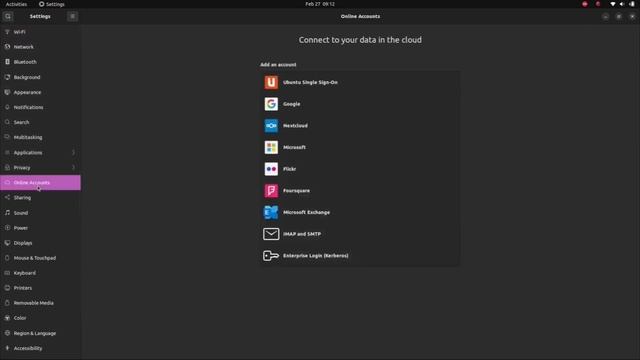
Task: Click the first red tray indicator icon
Action: click(585, 4)
